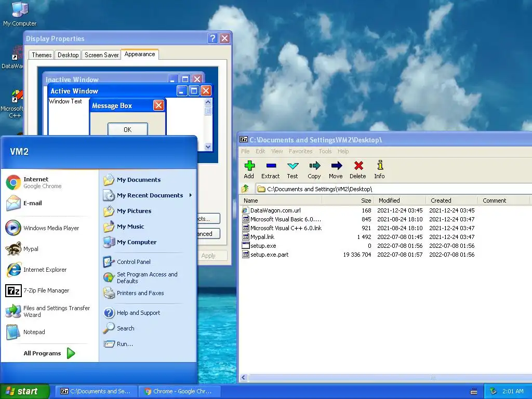Open Notepad from the Start menu
Image resolution: width=532 pixels, height=399 pixels.
pyautogui.click(x=25, y=332)
